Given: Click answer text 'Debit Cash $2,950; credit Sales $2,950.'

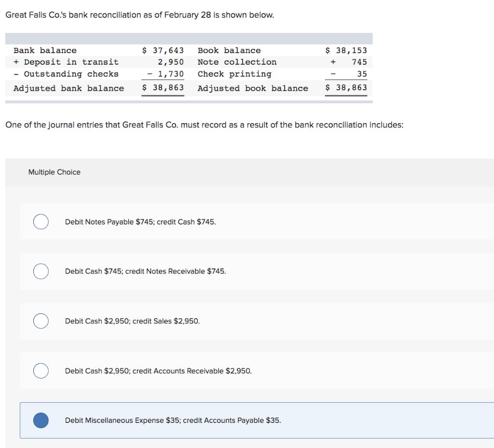Looking at the screenshot, I should click(132, 321).
